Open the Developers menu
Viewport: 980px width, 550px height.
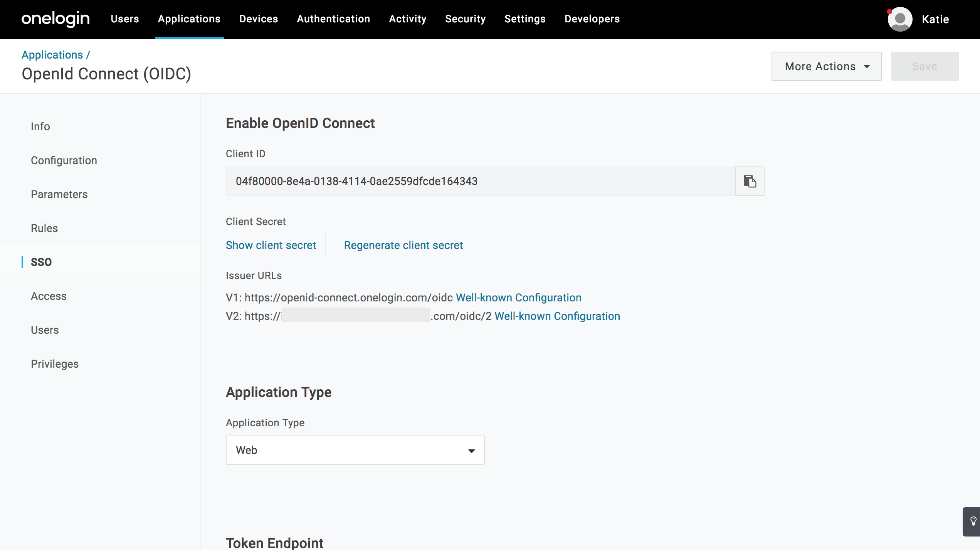(592, 19)
